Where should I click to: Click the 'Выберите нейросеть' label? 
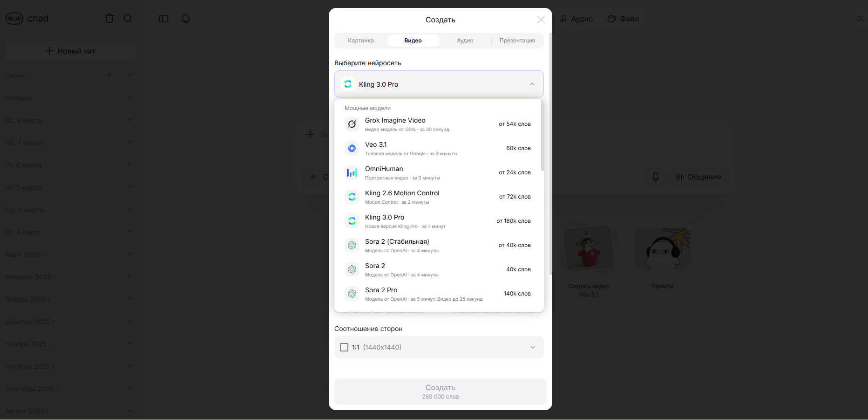coord(368,63)
